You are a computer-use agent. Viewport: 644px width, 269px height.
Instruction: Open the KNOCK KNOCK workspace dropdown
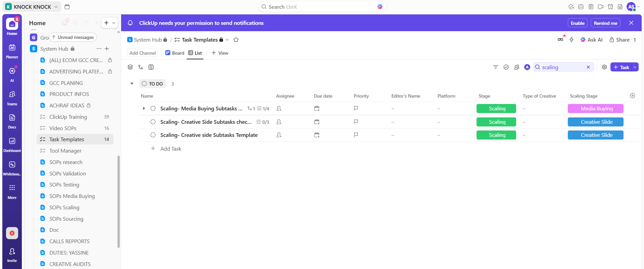point(32,7)
